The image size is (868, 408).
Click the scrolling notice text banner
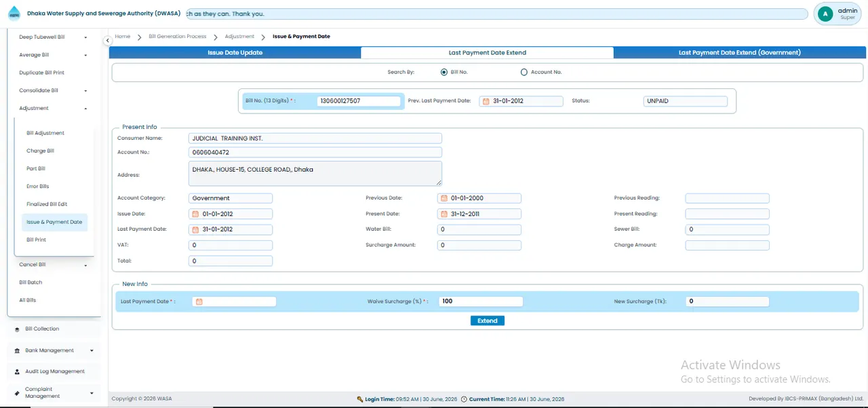pyautogui.click(x=496, y=14)
